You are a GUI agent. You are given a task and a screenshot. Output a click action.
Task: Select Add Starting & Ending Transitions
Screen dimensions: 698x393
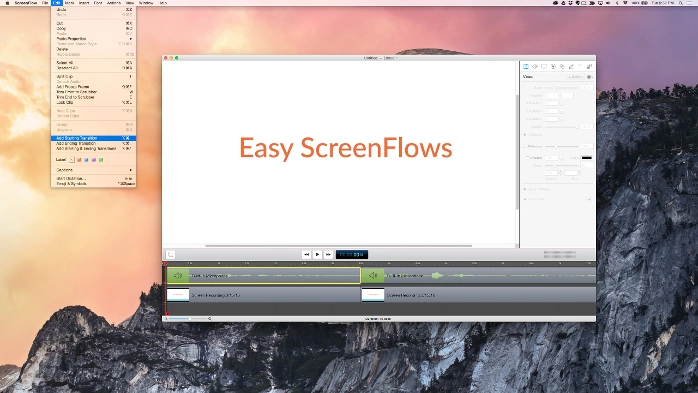93,149
